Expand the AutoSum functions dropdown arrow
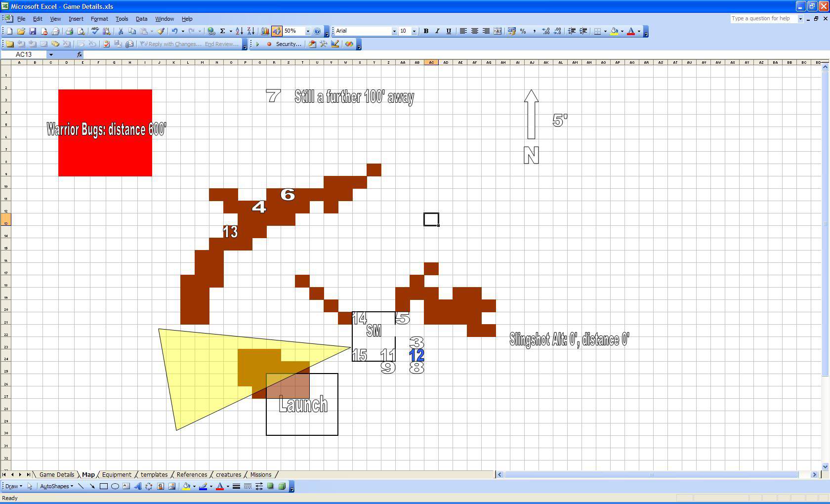This screenshot has height=504, width=830. (230, 31)
